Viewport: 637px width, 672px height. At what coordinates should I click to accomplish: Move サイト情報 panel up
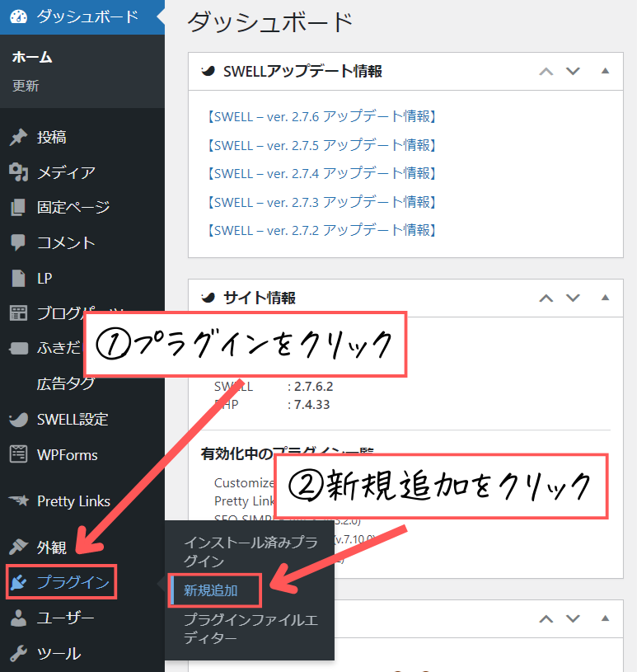point(546,298)
